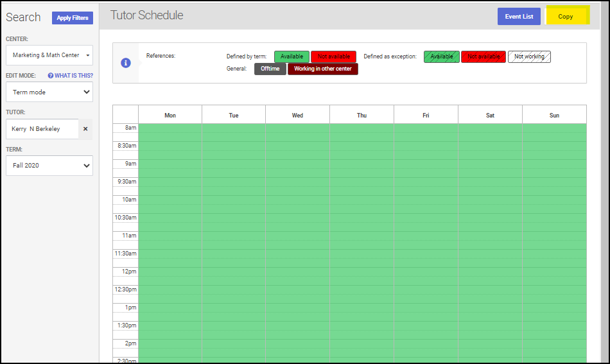Click the hatched green Available exception legend swatch
Screen dimensions: 610x364
coord(442,56)
